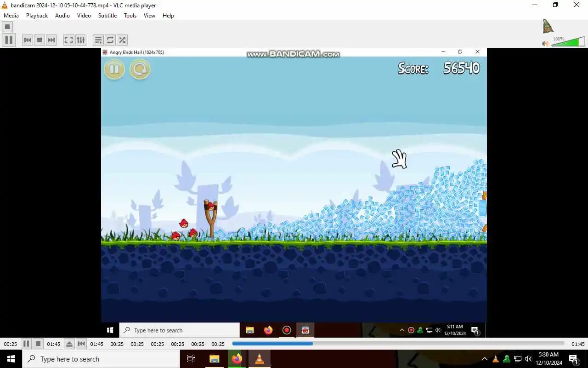This screenshot has height=368, width=588.
Task: Open File Explorer from the taskbar
Action: (214, 359)
